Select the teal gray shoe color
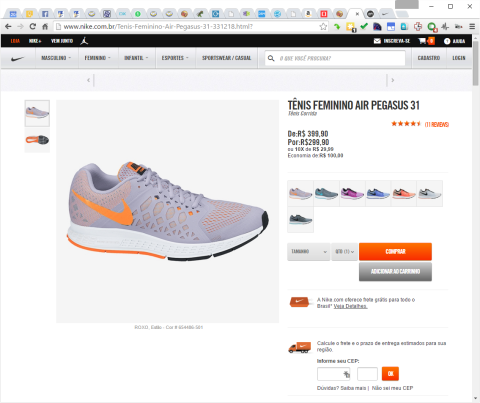 point(326,193)
